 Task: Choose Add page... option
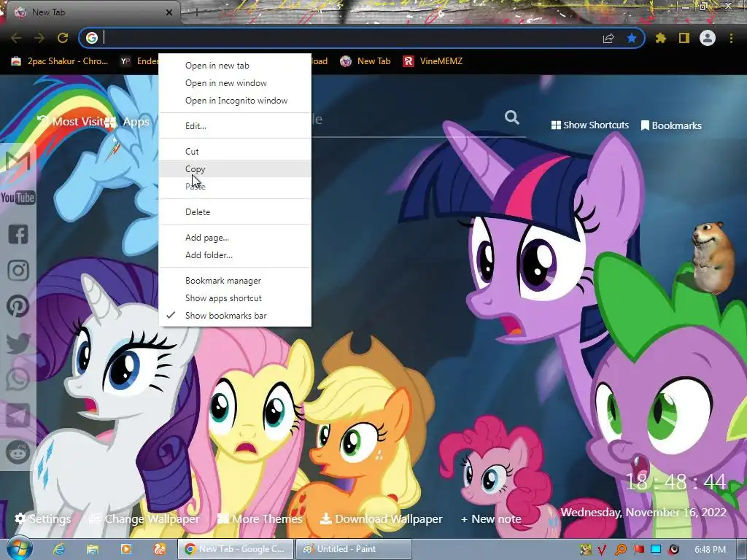tap(235, 237)
